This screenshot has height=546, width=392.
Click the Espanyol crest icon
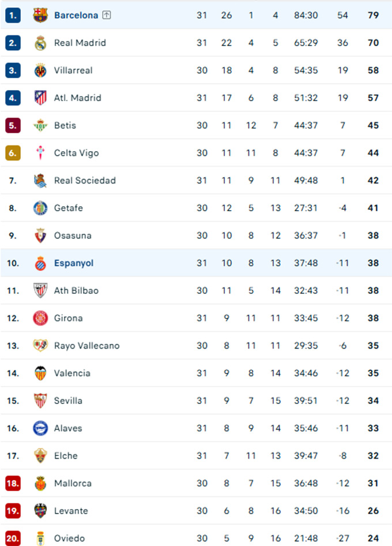[x=40, y=263]
